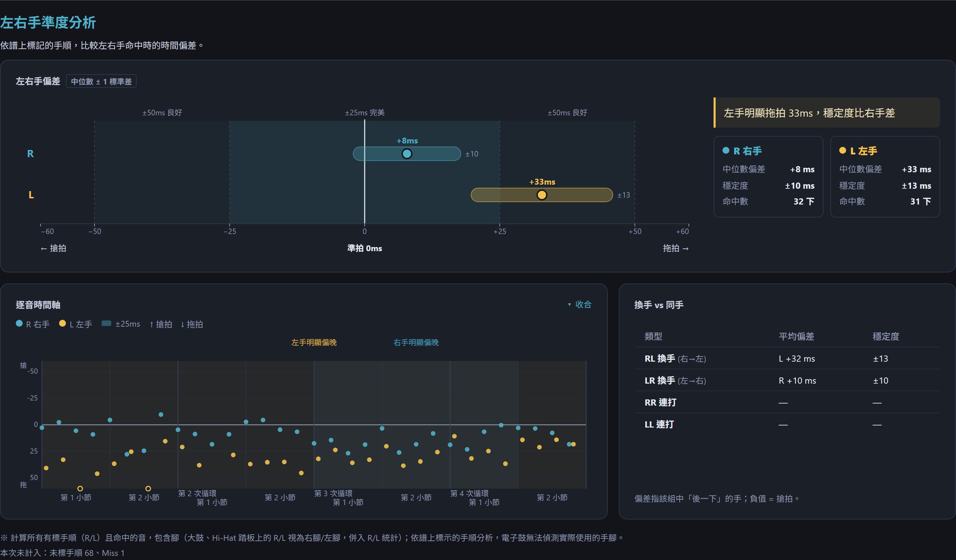Click the ← 搶拍 axis label
The image size is (956, 560).
53,248
